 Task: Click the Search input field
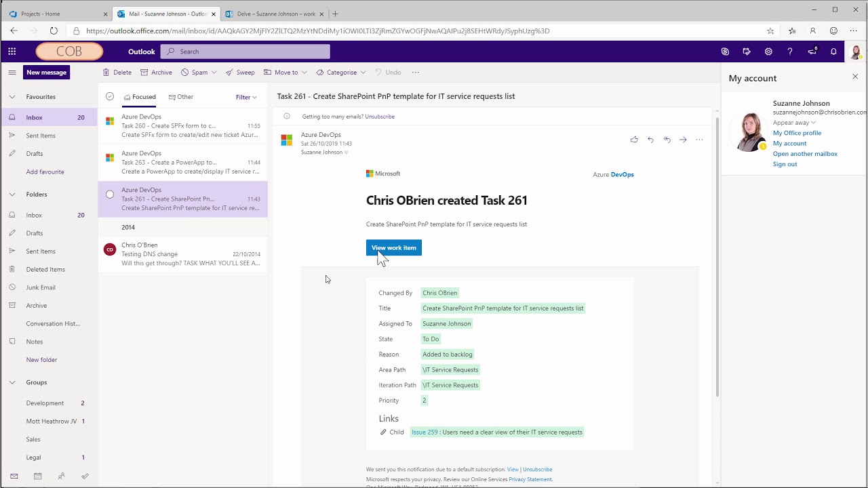point(245,52)
